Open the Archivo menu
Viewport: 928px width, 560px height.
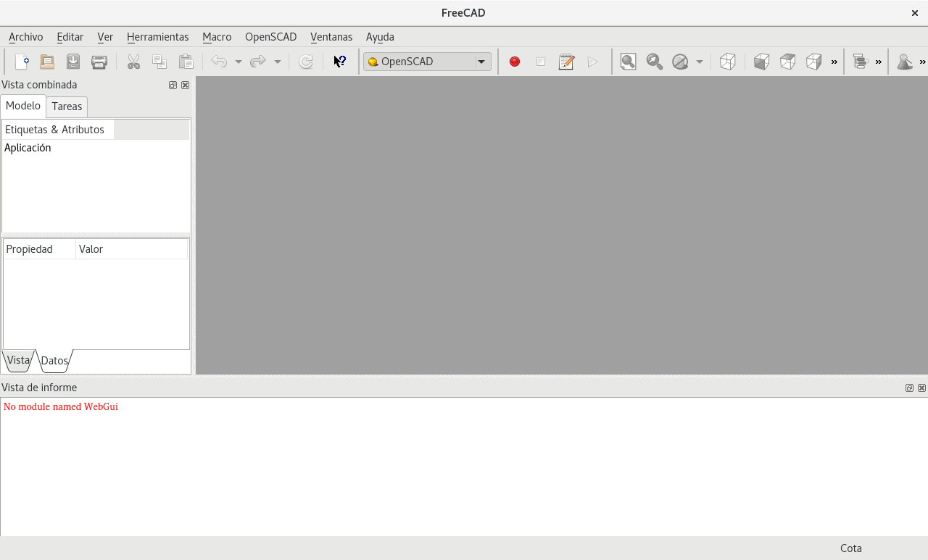[26, 37]
